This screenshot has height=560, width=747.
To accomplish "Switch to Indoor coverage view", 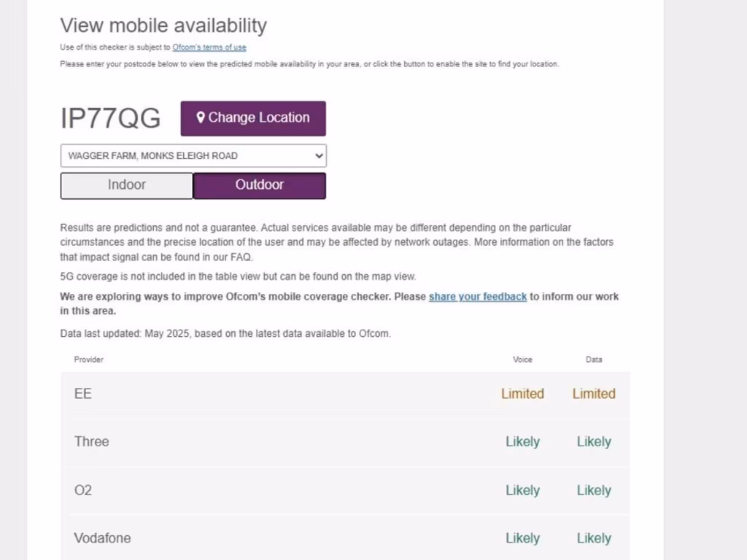I will (x=127, y=185).
